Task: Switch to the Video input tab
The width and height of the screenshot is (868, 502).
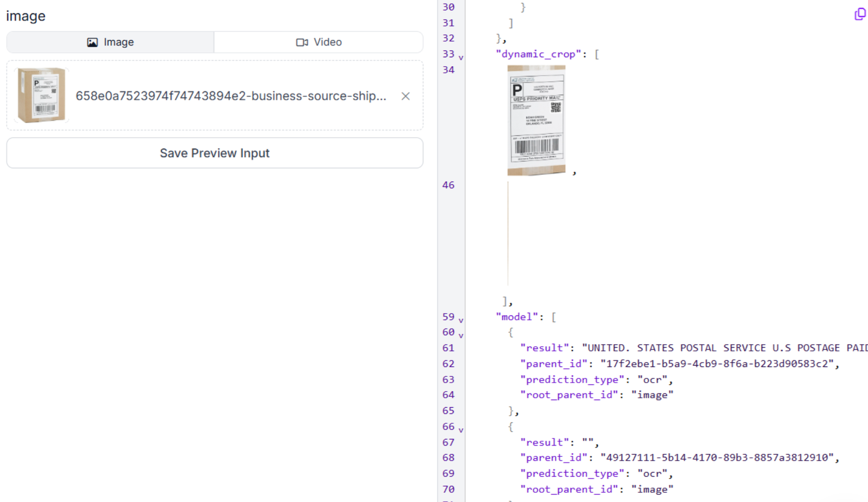Action: point(318,42)
